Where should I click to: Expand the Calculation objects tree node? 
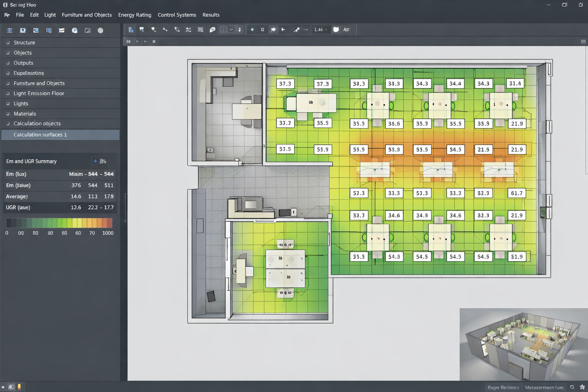tap(8, 124)
